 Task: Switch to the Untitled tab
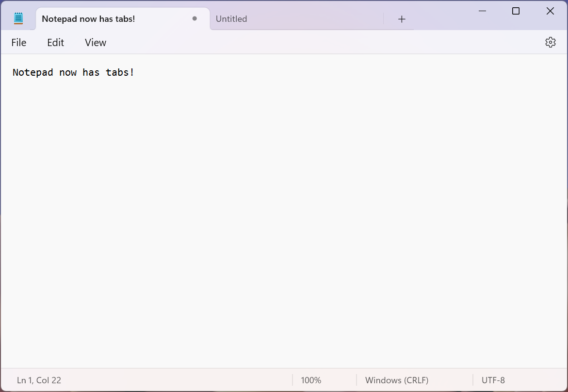click(297, 19)
